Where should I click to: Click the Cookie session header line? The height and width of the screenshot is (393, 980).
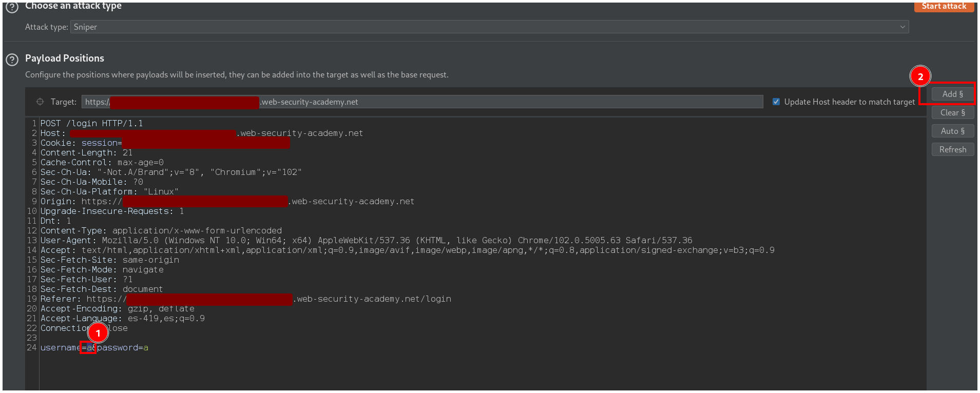(81, 143)
